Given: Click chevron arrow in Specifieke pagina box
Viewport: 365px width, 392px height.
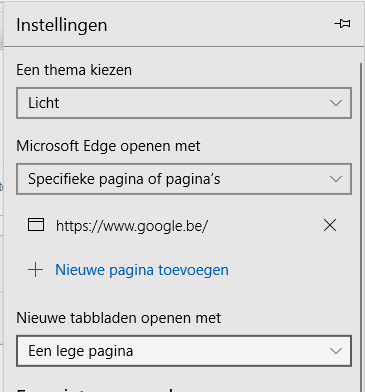Looking at the screenshot, I should [336, 179].
